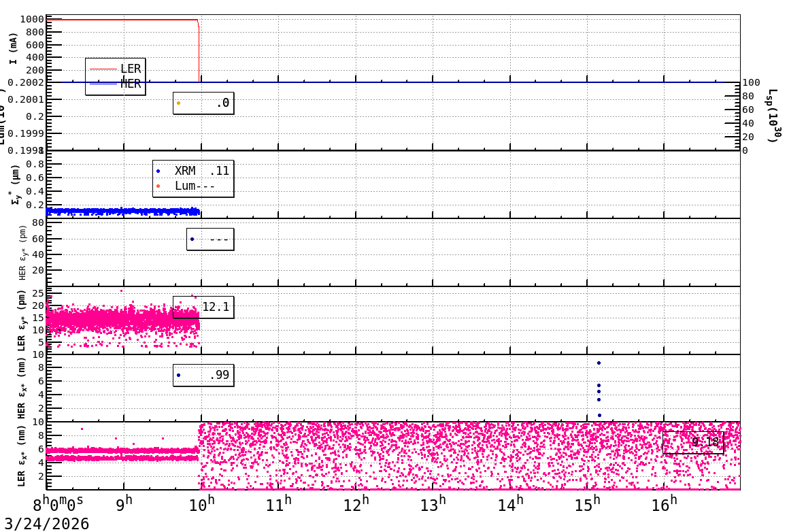789x532 pixels.
Task: Click the HER εy* (pm) axis title
Action: pyautogui.click(x=22, y=252)
